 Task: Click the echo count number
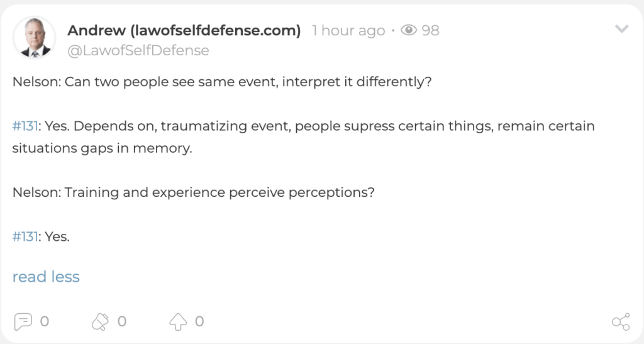coord(122,321)
